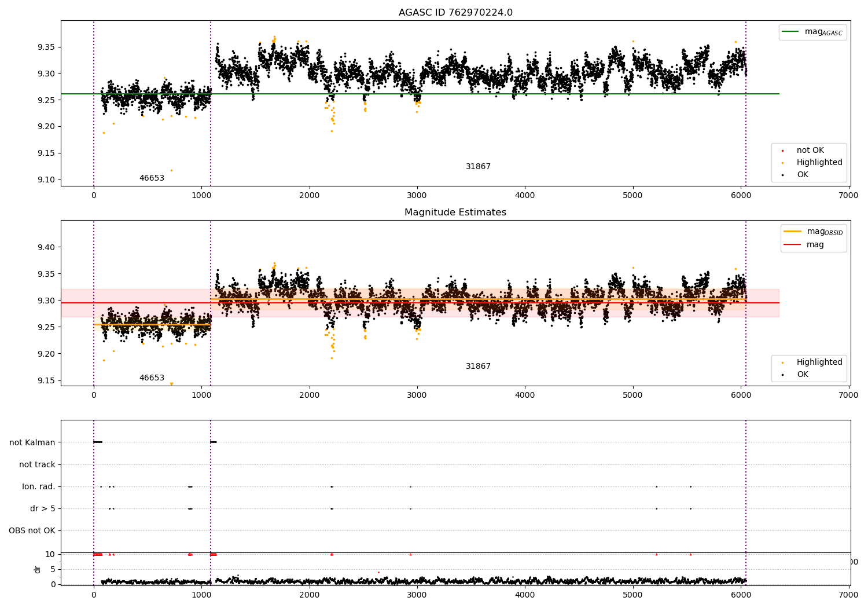Click 'Highlighted' entry in top plot legend
The image size is (868, 608).
(819, 163)
